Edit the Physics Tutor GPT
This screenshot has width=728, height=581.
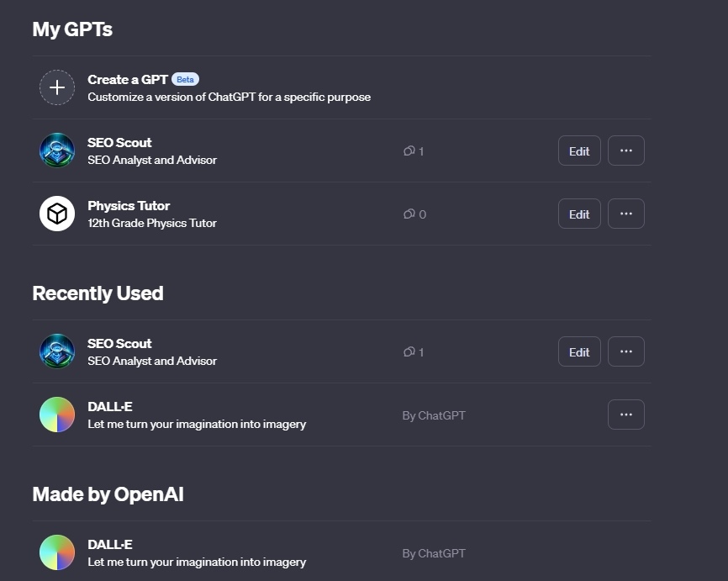[x=578, y=214]
